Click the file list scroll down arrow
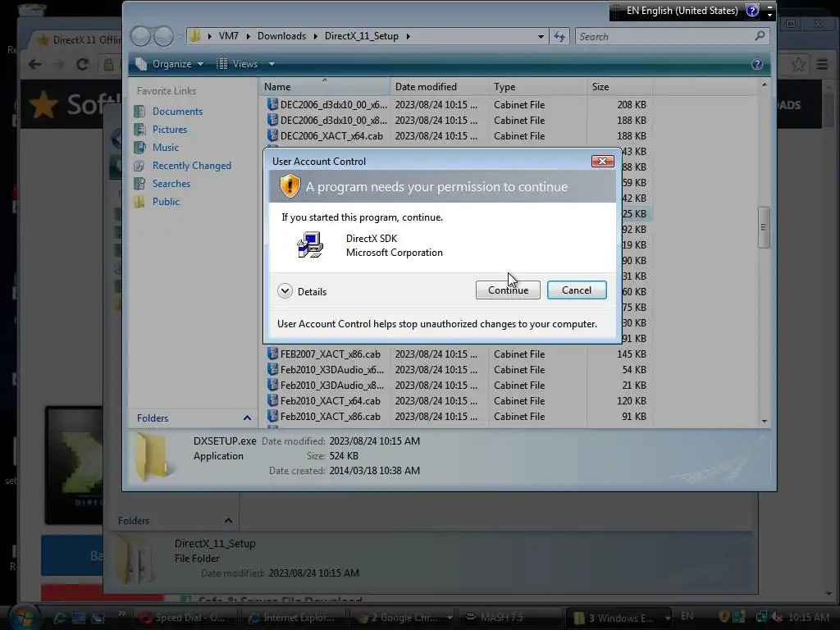 tap(764, 421)
